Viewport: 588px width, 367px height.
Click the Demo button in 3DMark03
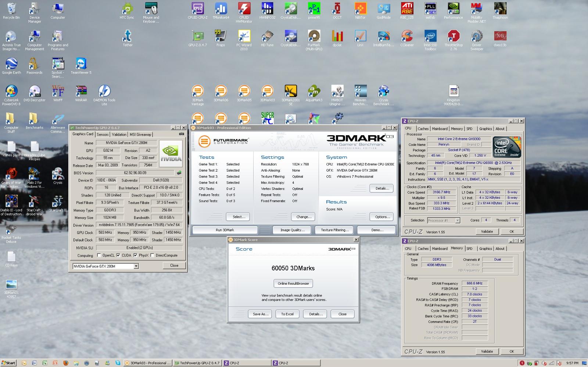[x=377, y=230]
